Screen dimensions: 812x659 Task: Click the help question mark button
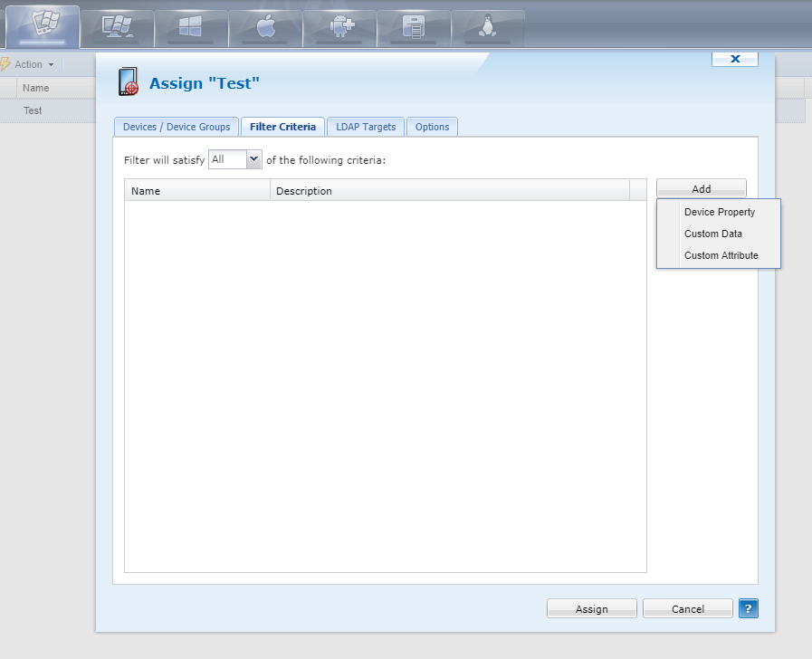pos(748,608)
